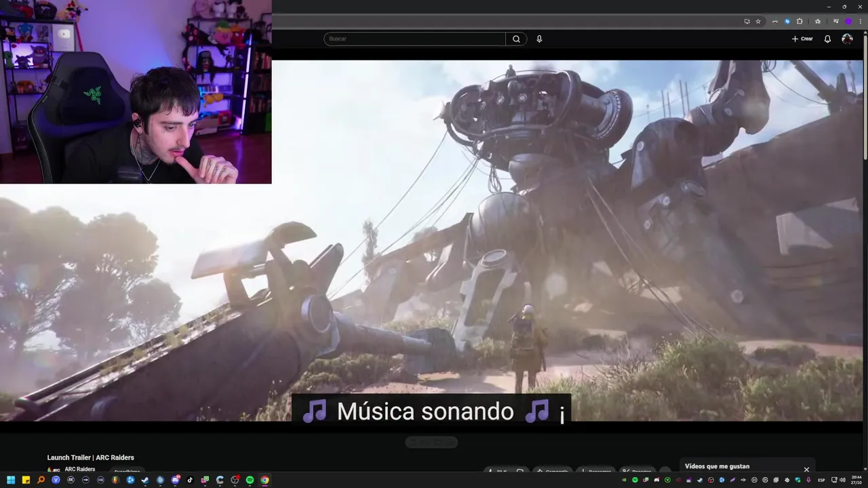Open the Windows Start menu
Viewport: 868px width, 488px height.
[11, 480]
